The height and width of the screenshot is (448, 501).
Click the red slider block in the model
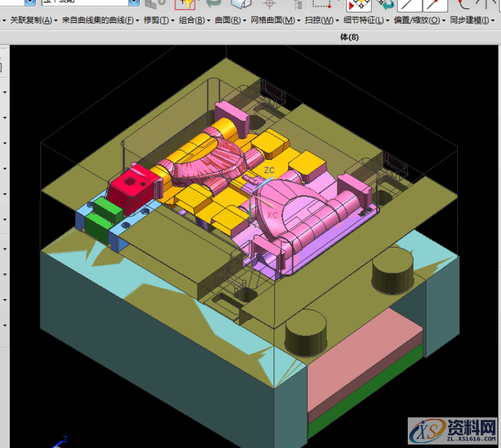tap(131, 186)
